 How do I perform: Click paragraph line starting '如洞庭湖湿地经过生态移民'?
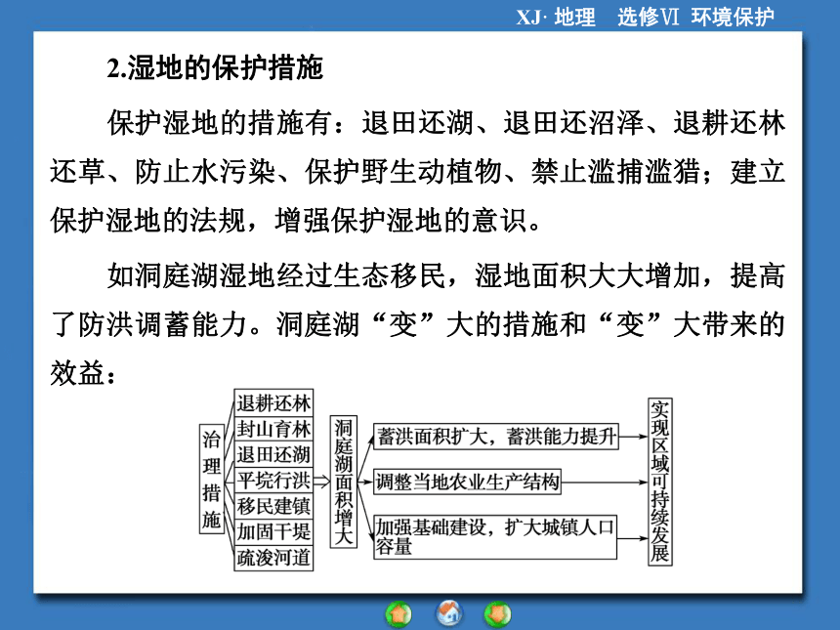point(445,275)
